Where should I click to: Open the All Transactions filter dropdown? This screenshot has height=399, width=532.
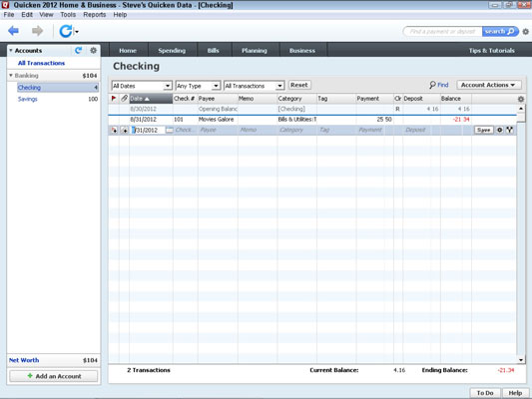(254, 86)
